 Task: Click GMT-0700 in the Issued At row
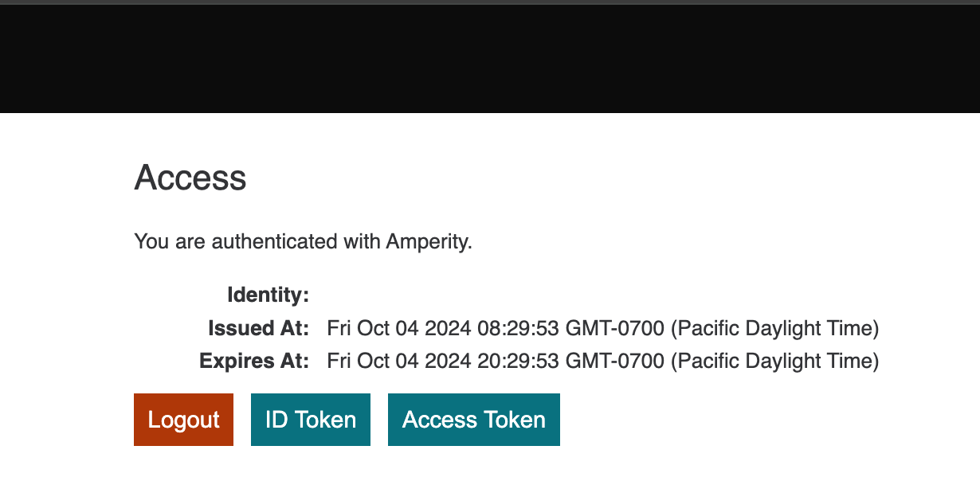[614, 328]
